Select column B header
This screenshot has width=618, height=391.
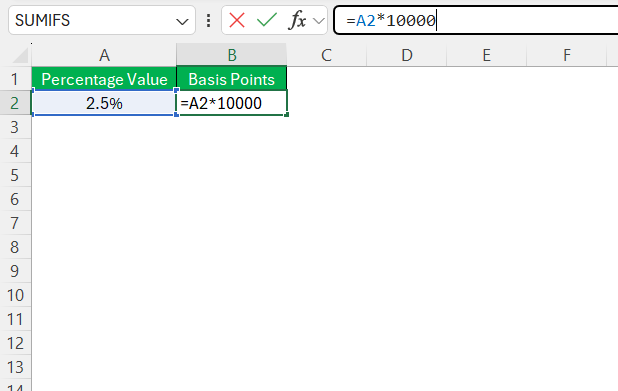pyautogui.click(x=232, y=55)
